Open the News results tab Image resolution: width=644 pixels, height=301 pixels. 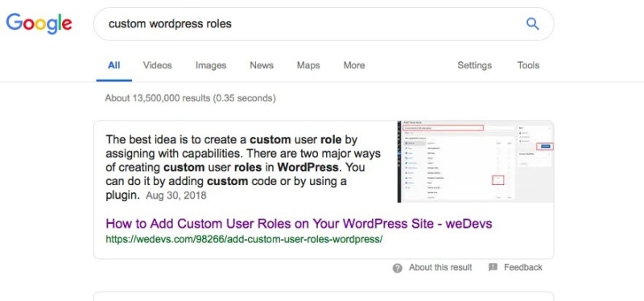click(262, 65)
